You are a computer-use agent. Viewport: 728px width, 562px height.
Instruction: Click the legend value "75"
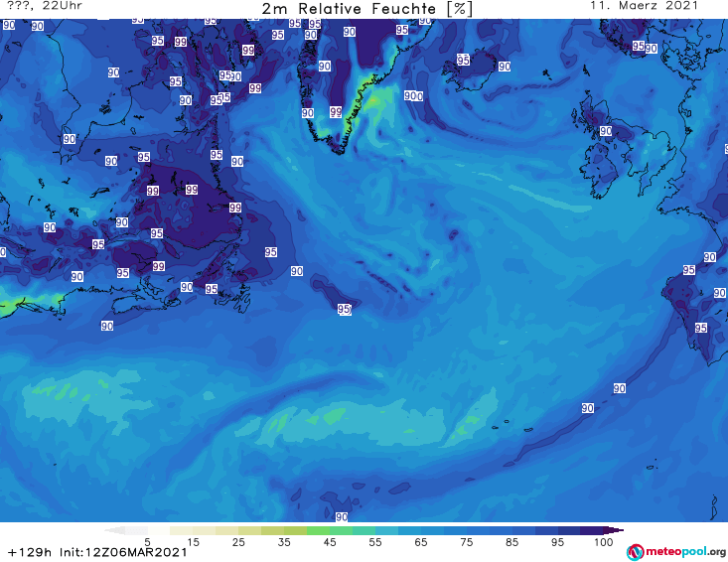tap(466, 542)
